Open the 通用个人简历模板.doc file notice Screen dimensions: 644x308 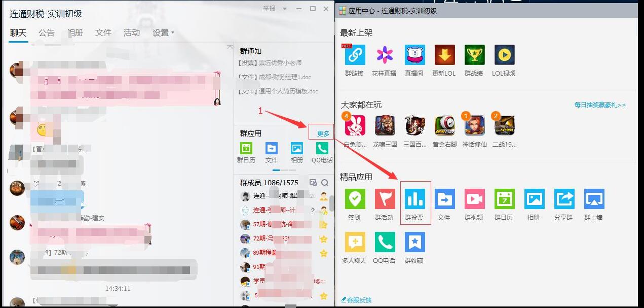click(x=278, y=91)
